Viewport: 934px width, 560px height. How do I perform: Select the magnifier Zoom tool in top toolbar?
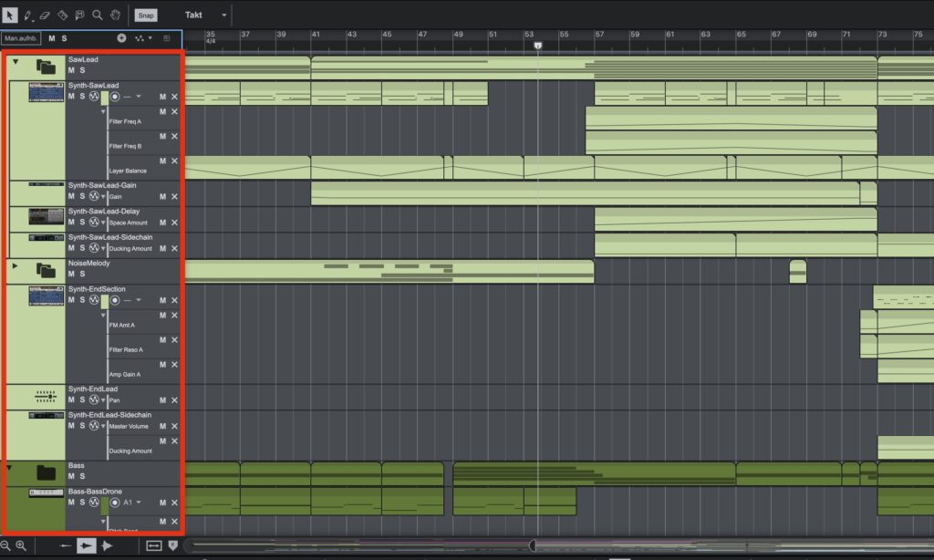97,16
